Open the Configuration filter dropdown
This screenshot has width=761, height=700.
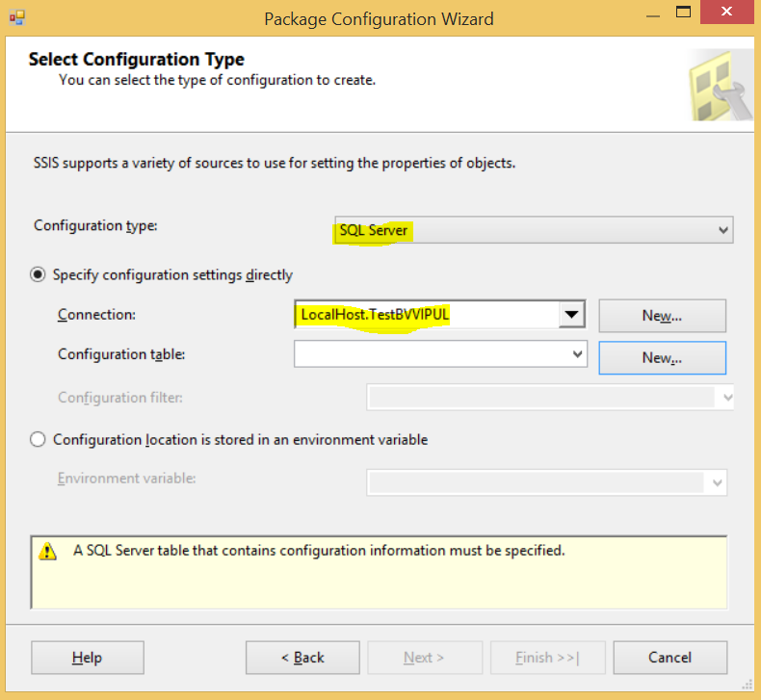click(550, 398)
